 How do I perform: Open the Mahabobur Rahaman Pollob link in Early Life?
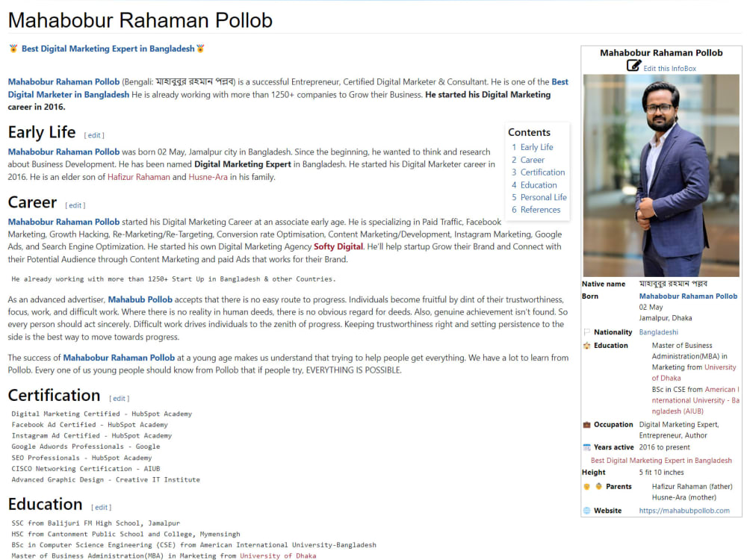point(63,152)
